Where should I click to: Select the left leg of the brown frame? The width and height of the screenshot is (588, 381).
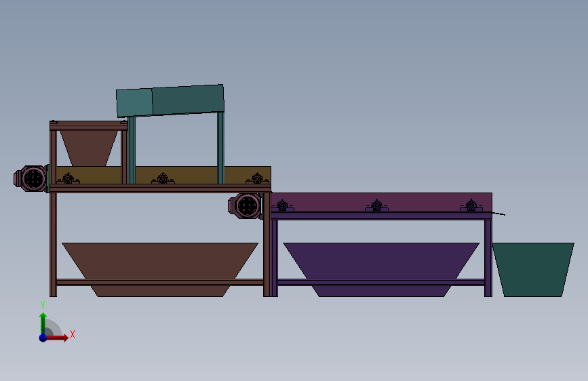click(x=54, y=245)
